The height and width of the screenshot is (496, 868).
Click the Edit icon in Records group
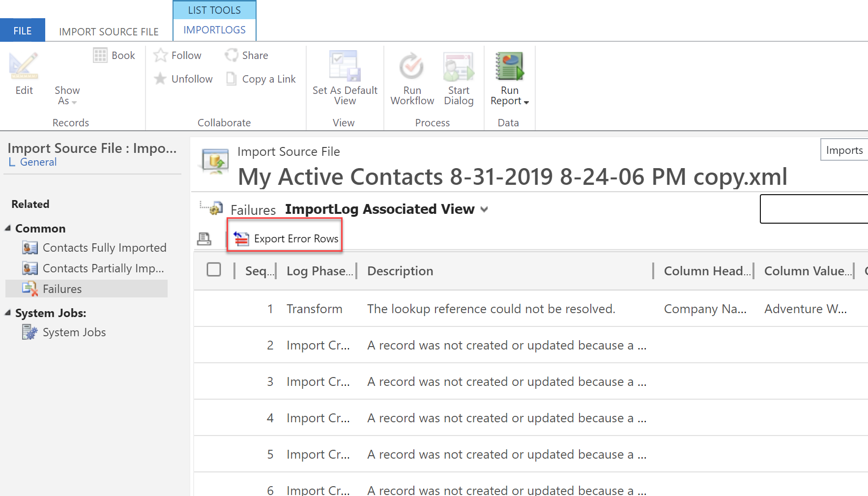click(x=24, y=66)
